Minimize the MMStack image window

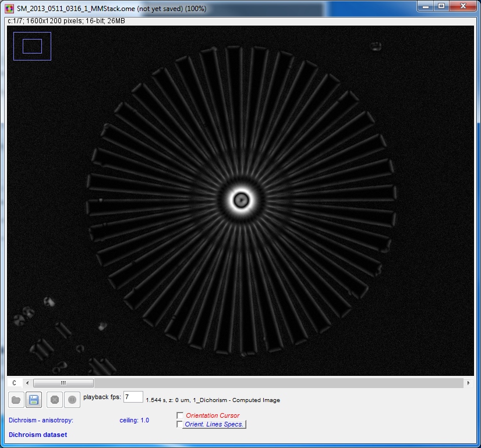[426, 6]
